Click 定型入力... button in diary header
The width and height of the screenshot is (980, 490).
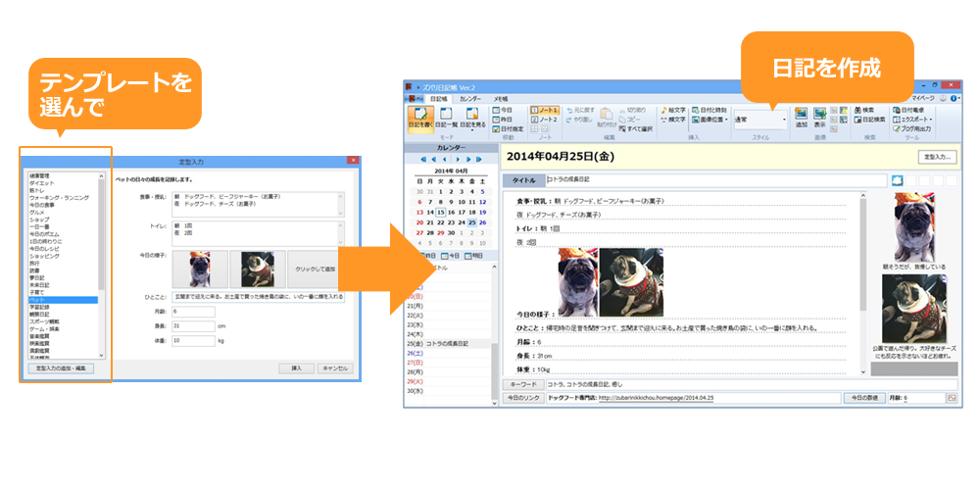click(x=938, y=157)
